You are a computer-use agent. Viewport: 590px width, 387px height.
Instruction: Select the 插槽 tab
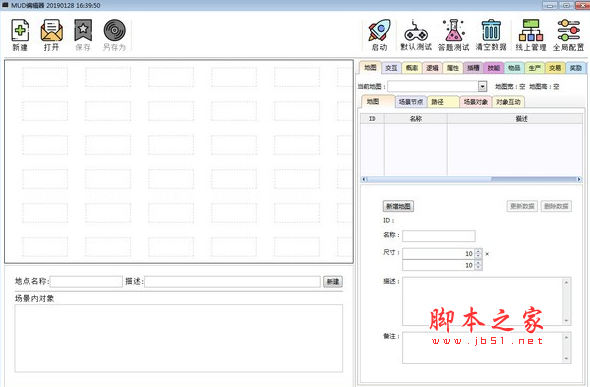473,68
